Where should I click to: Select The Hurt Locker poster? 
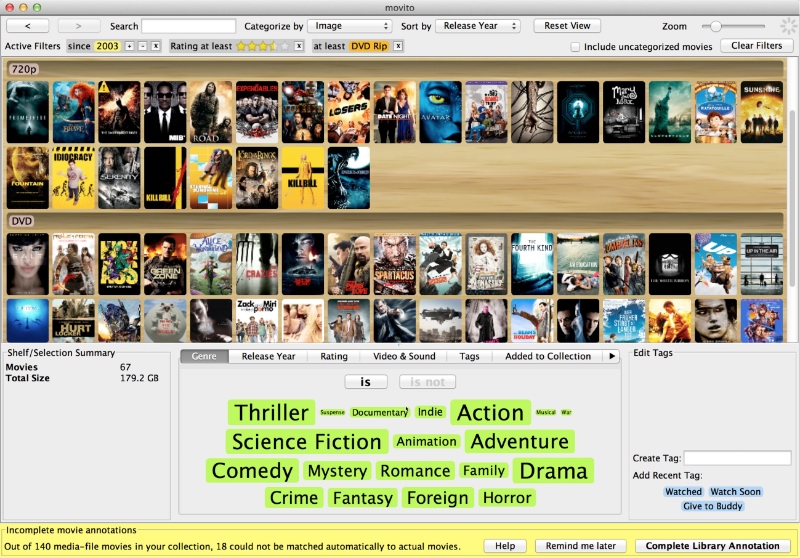pos(73,321)
